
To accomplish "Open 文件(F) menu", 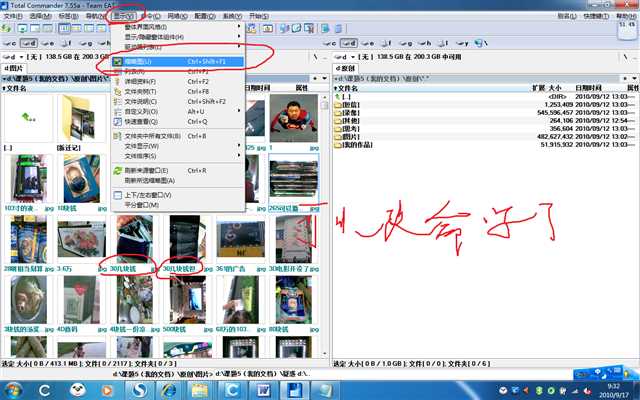I will (13, 16).
